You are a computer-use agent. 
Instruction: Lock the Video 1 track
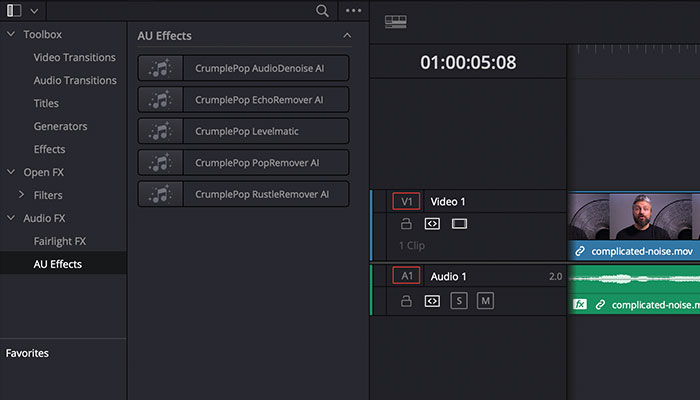point(406,223)
